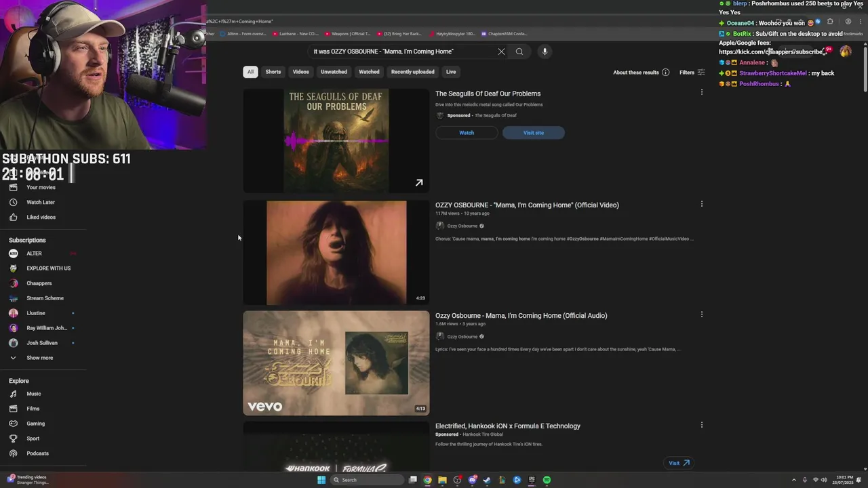
Task: Show hidden system tray icons
Action: [794, 480]
